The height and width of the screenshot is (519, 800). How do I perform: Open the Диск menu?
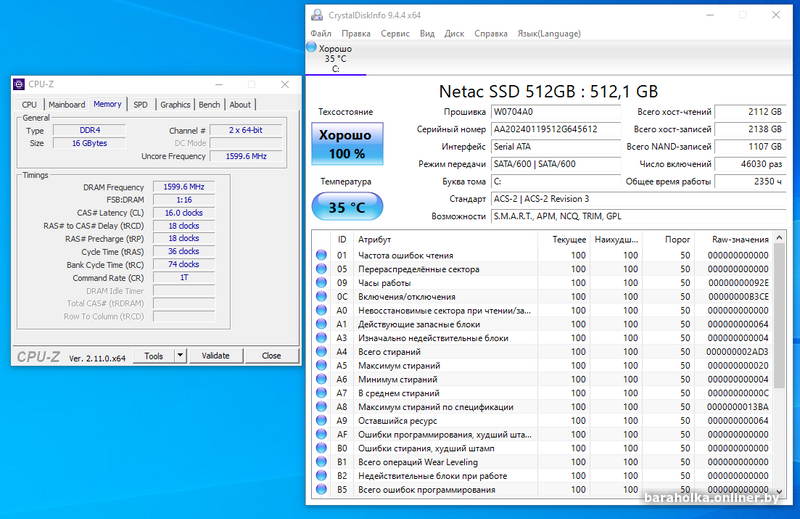pyautogui.click(x=454, y=34)
